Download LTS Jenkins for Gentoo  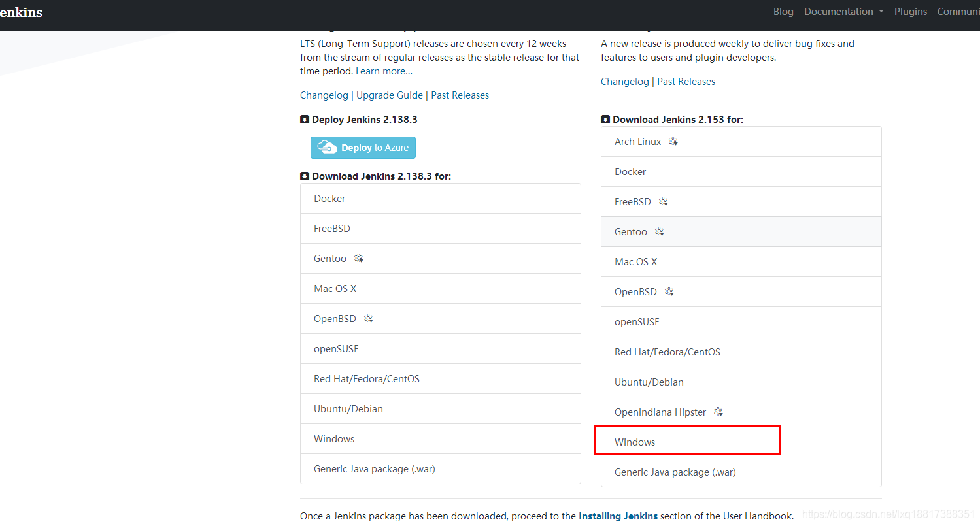(441, 259)
